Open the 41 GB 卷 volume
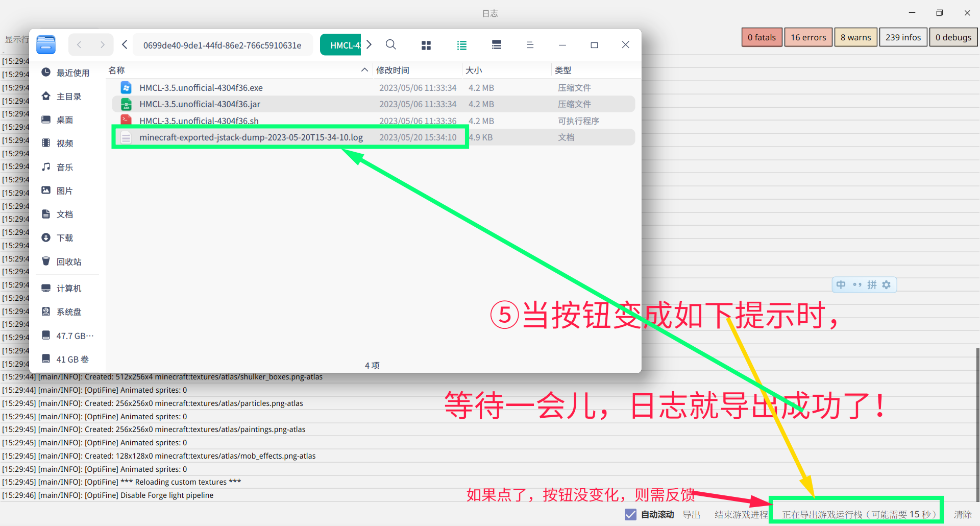The image size is (980, 526). coord(67,359)
